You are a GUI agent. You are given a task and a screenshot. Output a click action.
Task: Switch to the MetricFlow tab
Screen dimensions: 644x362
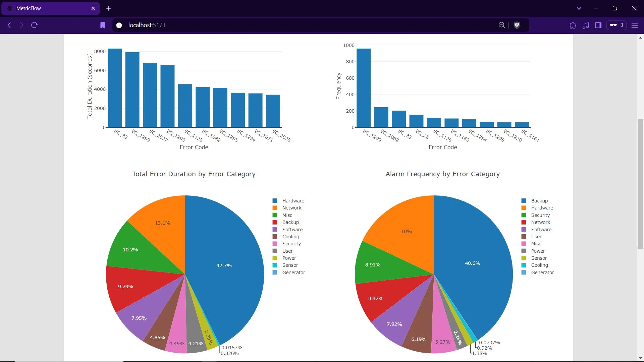[x=51, y=8]
